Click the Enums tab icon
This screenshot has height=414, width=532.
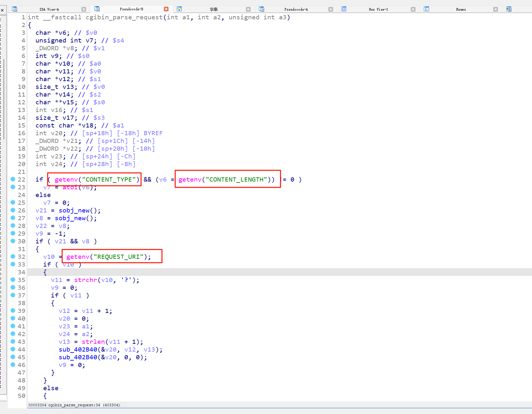pos(426,9)
